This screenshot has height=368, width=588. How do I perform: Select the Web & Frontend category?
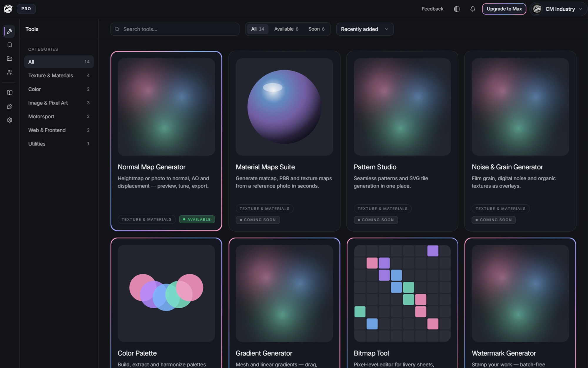[59, 130]
